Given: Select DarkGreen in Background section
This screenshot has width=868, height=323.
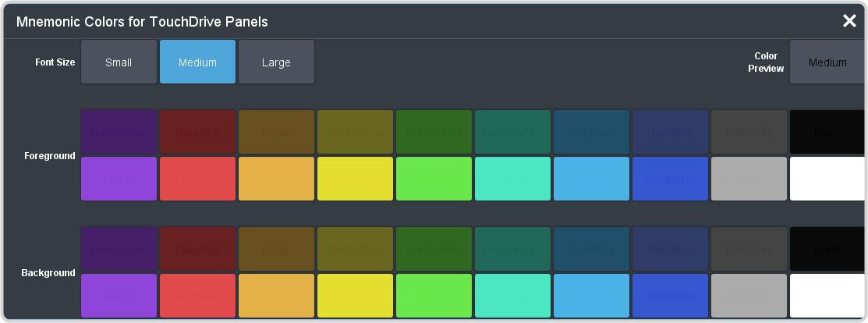Looking at the screenshot, I should (434, 249).
